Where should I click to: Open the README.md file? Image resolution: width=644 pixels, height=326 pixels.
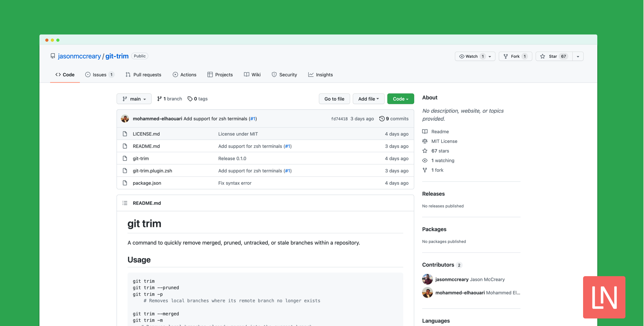point(146,145)
